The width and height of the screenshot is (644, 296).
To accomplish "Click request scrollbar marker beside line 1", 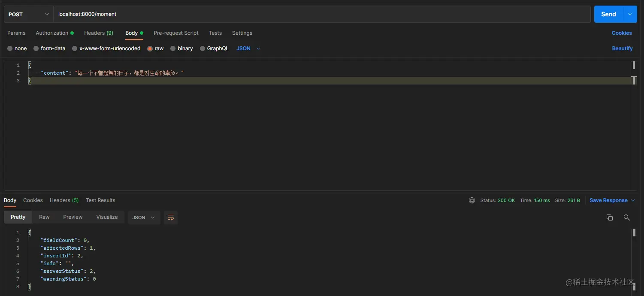I will pos(633,65).
